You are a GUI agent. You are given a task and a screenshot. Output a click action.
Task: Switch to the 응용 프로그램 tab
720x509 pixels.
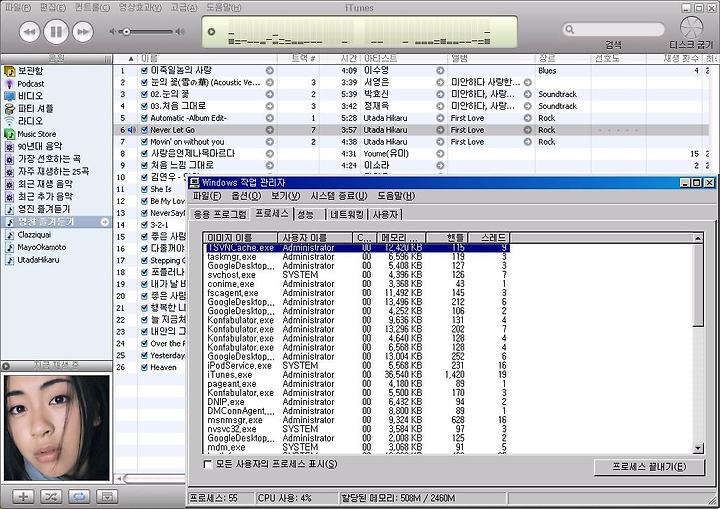[219, 215]
